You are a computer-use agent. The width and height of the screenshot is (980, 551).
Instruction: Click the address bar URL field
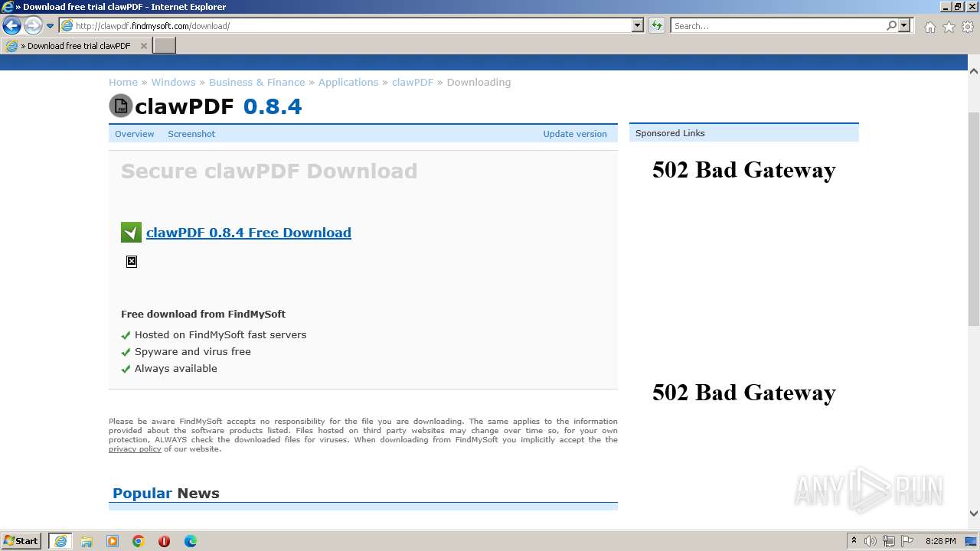click(x=345, y=25)
